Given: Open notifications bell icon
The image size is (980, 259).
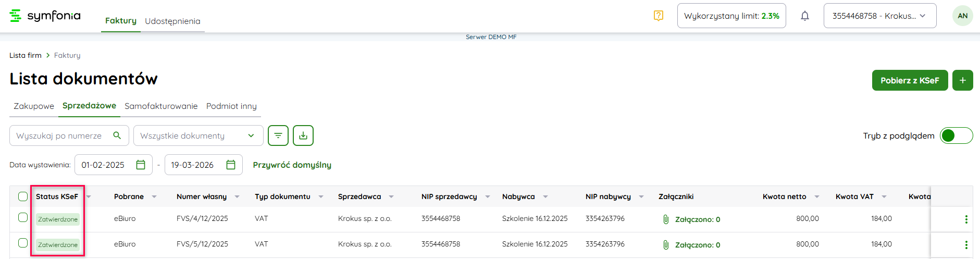Looking at the screenshot, I should point(805,16).
